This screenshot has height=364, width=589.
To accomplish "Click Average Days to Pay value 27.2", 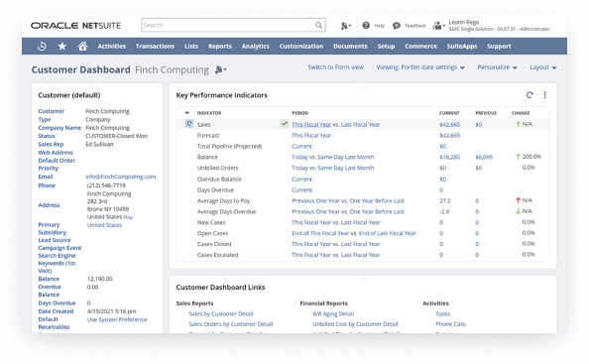I will pos(445,201).
